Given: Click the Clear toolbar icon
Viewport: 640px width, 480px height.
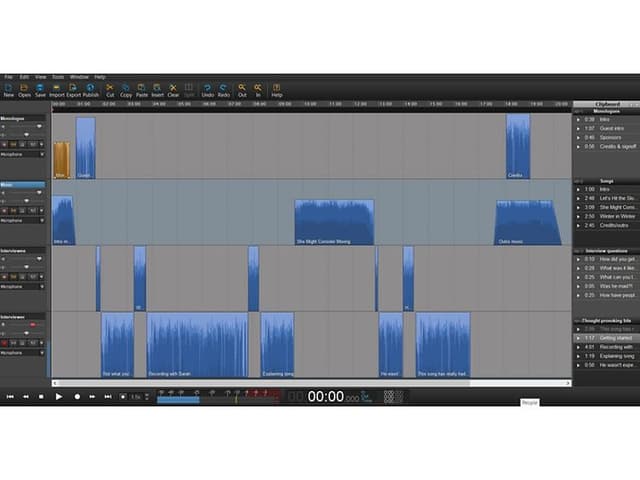Looking at the screenshot, I should click(173, 91).
